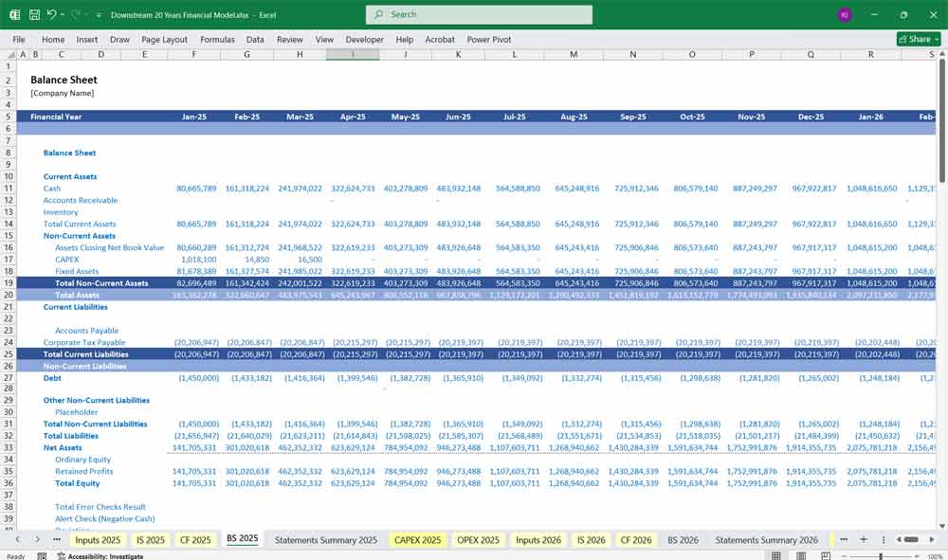This screenshot has height=560, width=948.
Task: Open the Power Pivot ribbon tab
Action: (x=489, y=40)
